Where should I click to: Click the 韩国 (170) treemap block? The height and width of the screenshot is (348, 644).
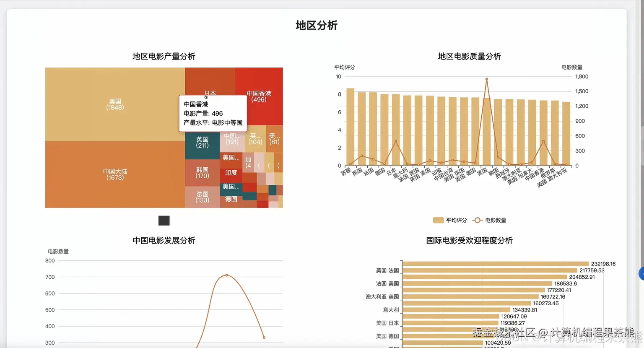pyautogui.click(x=202, y=173)
